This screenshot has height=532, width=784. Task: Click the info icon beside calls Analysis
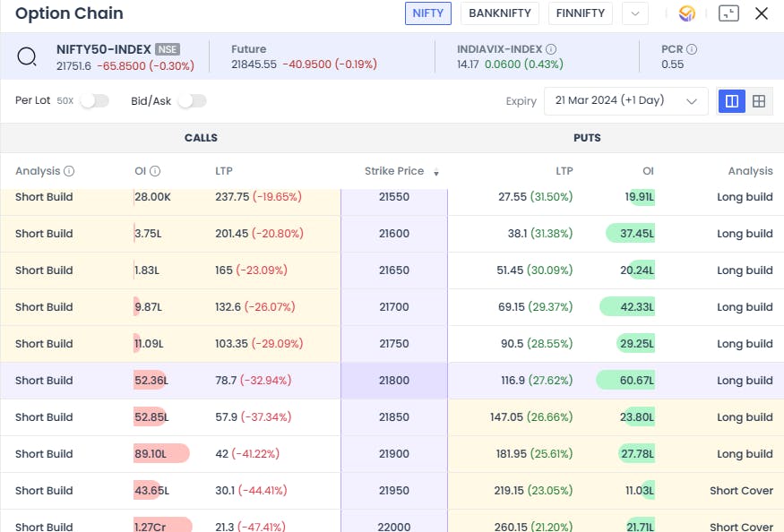click(69, 171)
